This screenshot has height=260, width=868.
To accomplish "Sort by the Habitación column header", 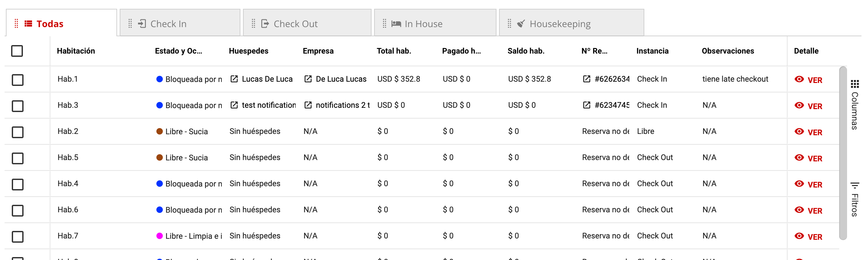I will coord(76,51).
